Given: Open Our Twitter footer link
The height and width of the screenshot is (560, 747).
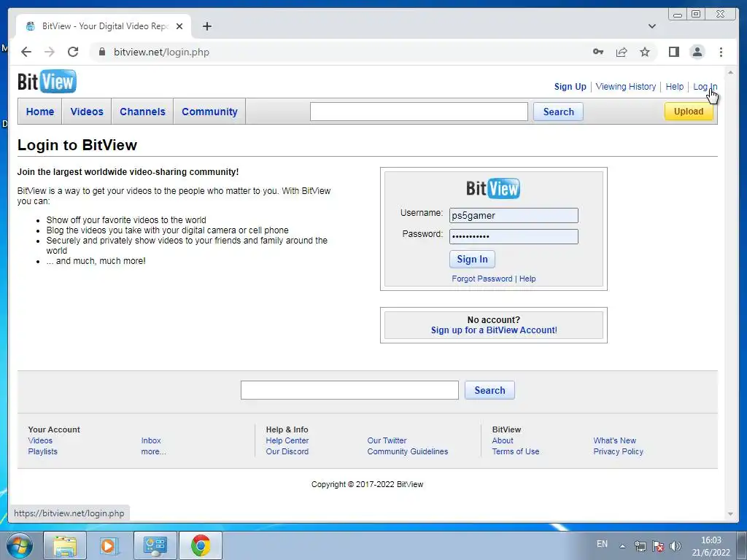Looking at the screenshot, I should 387,440.
